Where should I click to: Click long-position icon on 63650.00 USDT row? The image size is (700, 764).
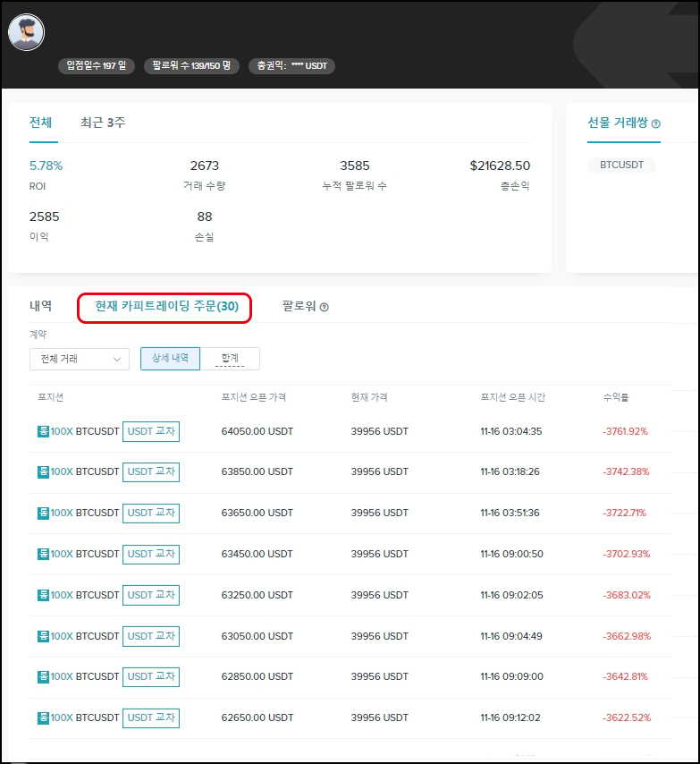click(43, 513)
